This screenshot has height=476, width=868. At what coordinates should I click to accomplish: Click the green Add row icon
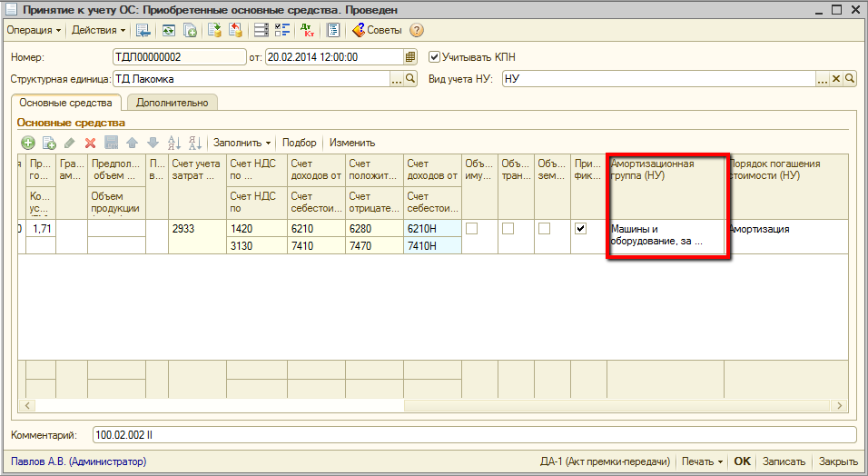28,143
